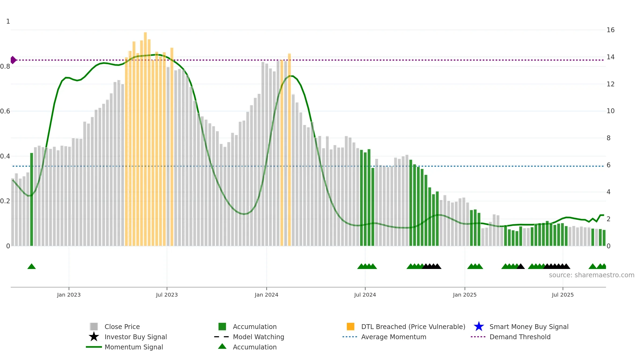Screen dimensions: 644x362
Task: Click the blue star Smart Money Buy Signal icon
Action: point(479,326)
